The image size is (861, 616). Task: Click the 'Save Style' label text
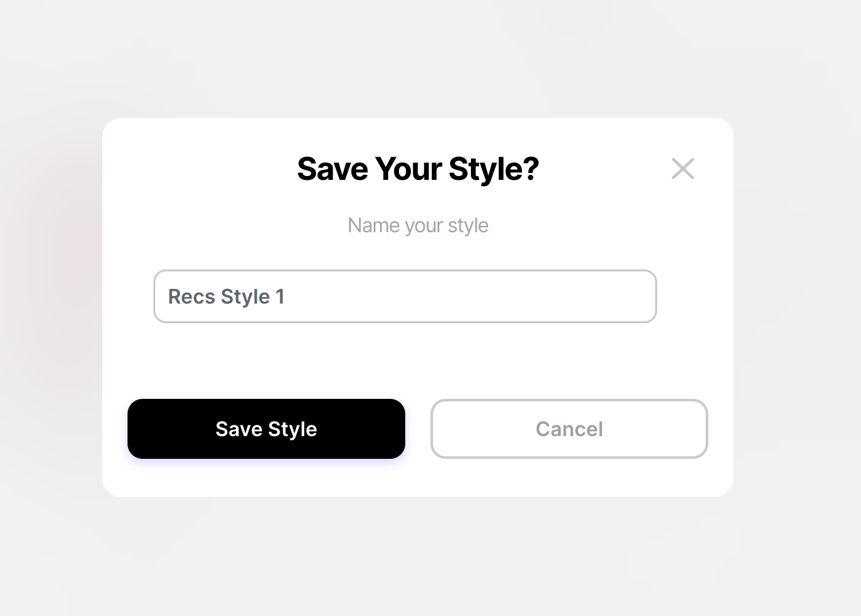click(266, 429)
